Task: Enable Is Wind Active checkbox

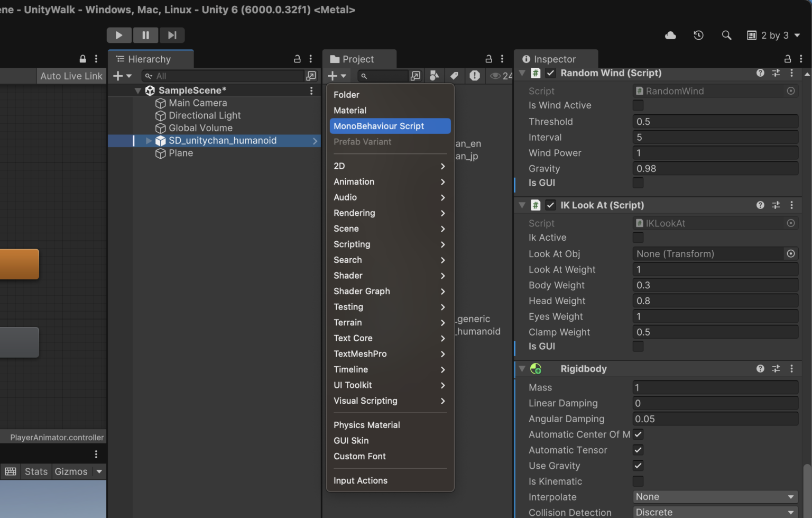Action: coord(638,105)
